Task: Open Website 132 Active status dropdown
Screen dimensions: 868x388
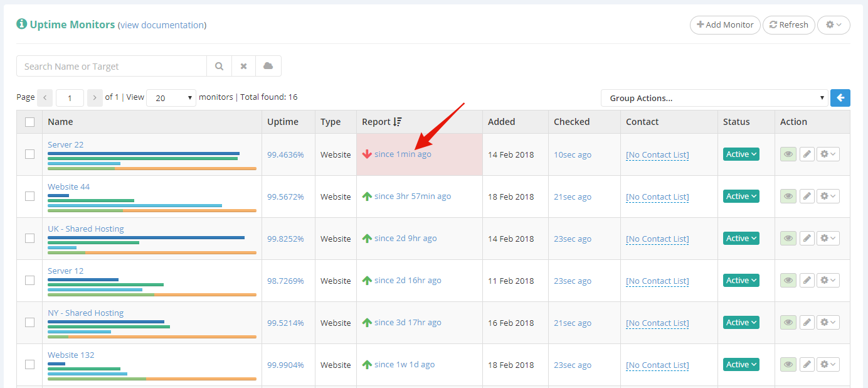Action: (x=741, y=365)
